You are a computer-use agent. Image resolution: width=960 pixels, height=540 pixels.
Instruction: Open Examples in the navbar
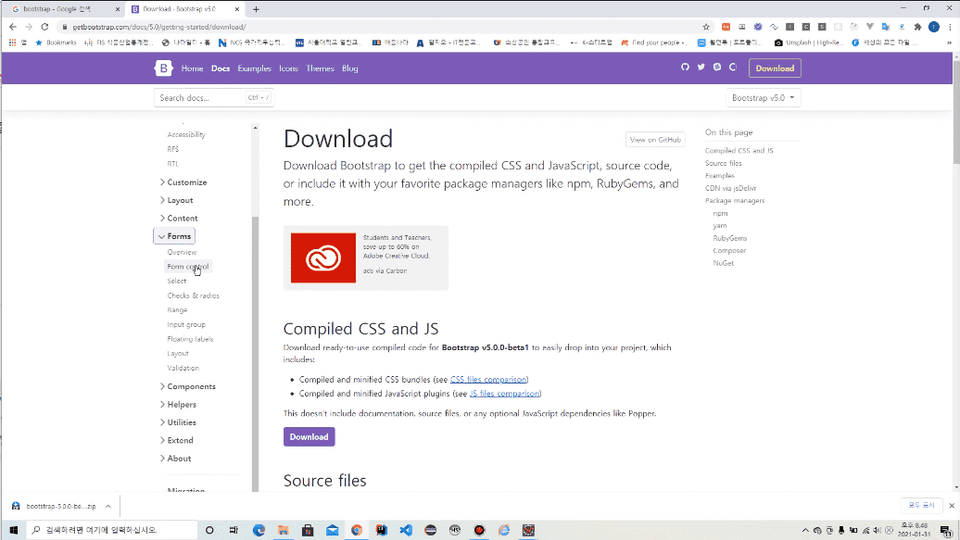(254, 69)
